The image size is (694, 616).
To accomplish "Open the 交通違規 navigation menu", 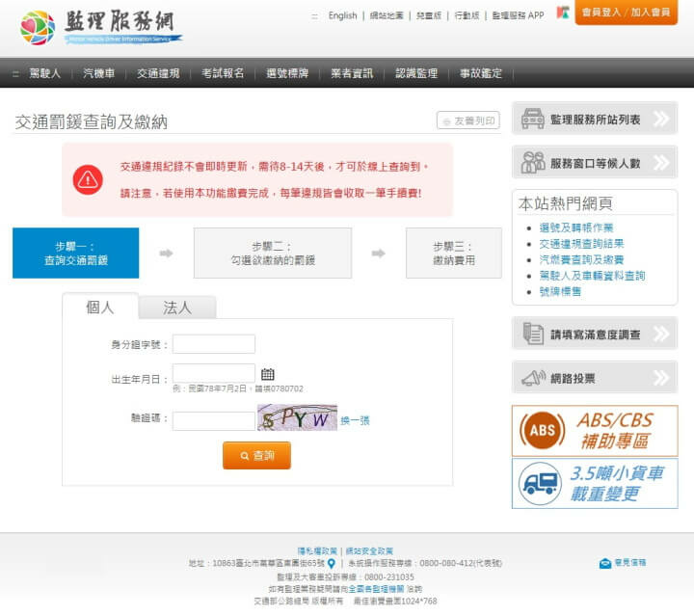I will click(158, 73).
